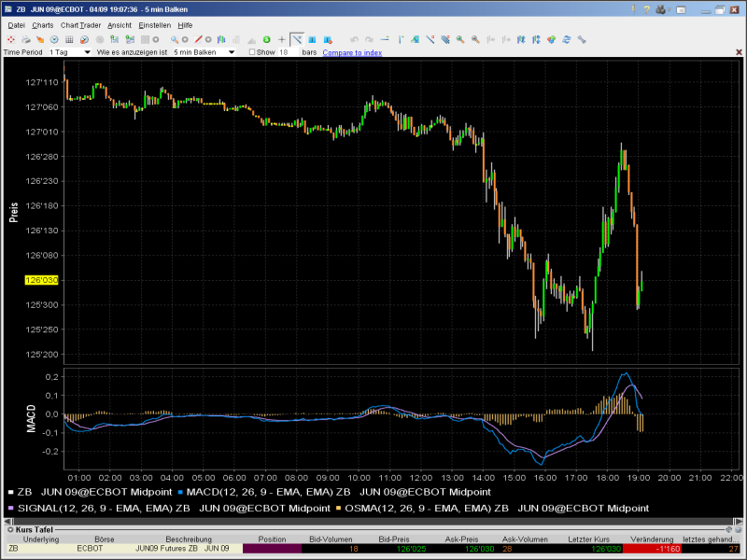Click the window layout icon in title bar

pos(681,9)
